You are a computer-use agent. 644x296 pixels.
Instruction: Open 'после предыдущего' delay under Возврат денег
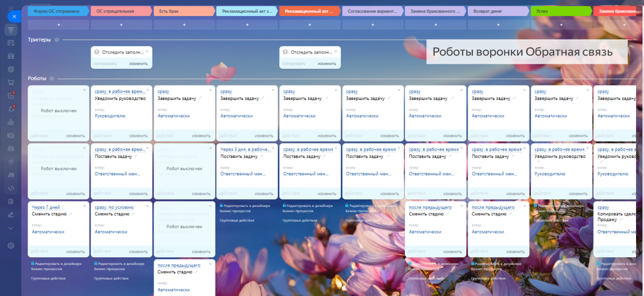(493, 207)
